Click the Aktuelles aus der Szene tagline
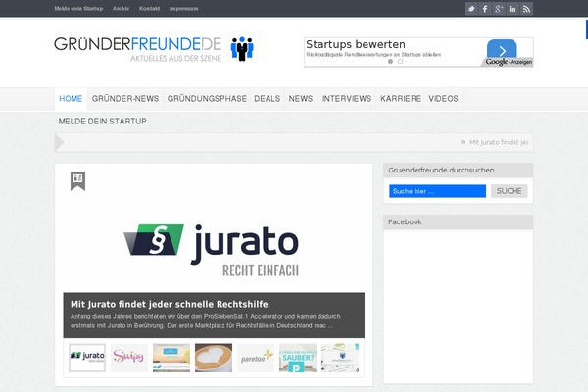 click(175, 58)
